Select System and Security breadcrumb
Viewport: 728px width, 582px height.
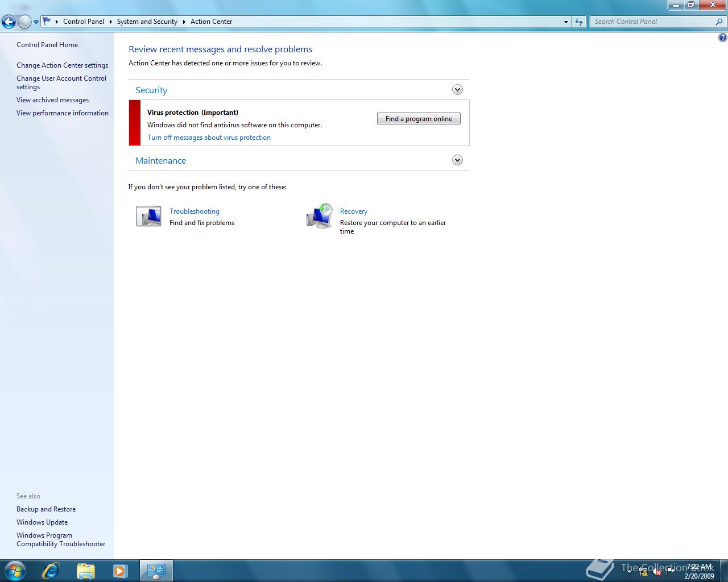pyautogui.click(x=147, y=22)
